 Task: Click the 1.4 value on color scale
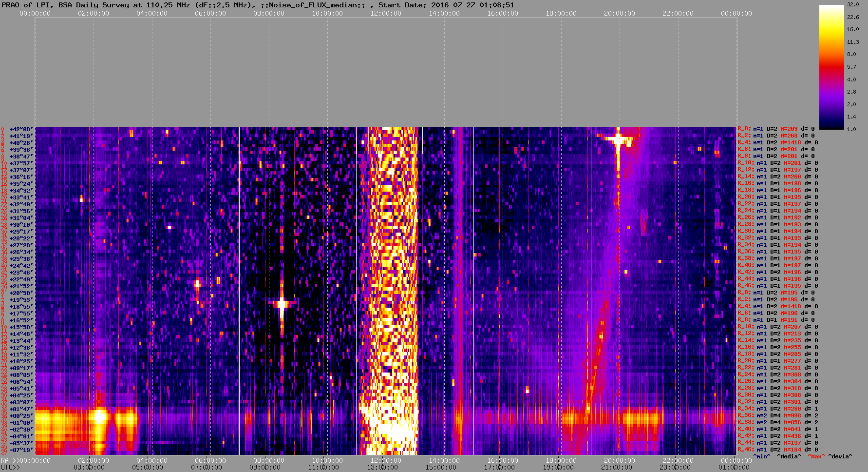tap(851, 117)
